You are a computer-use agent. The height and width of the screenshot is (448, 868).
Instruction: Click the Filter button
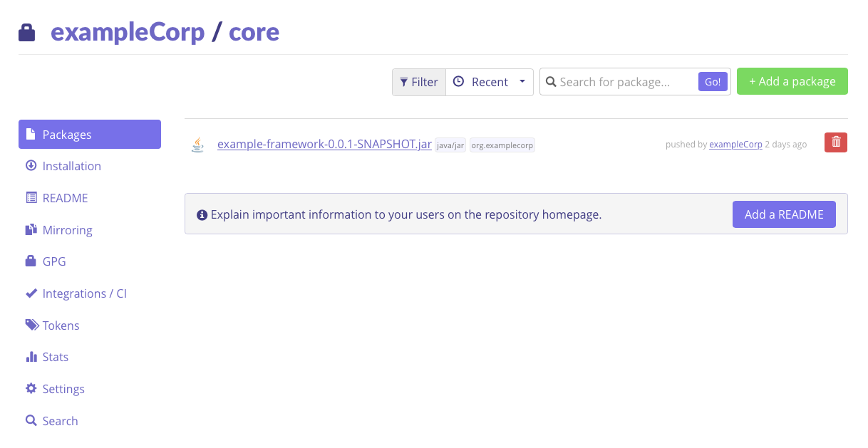coord(419,82)
